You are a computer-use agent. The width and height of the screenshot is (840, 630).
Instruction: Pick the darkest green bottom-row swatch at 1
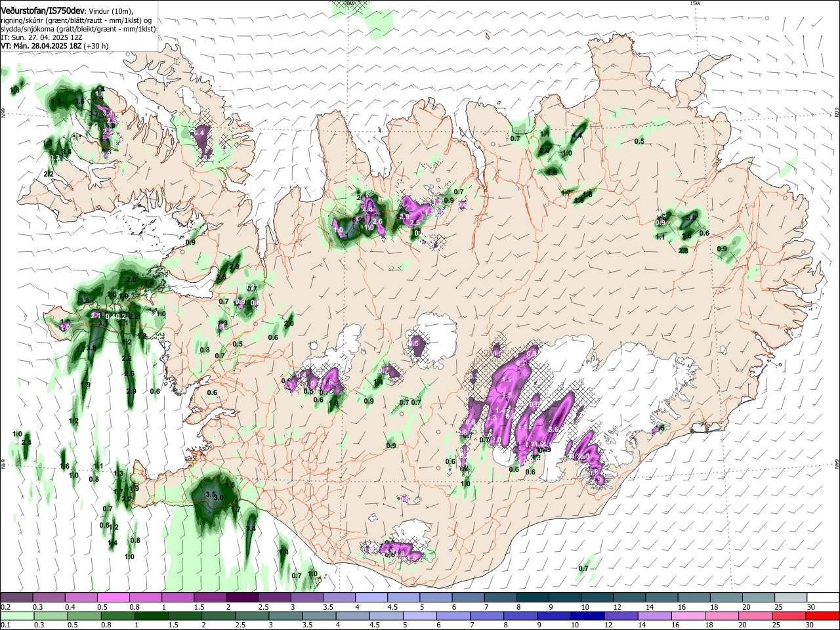click(151, 616)
